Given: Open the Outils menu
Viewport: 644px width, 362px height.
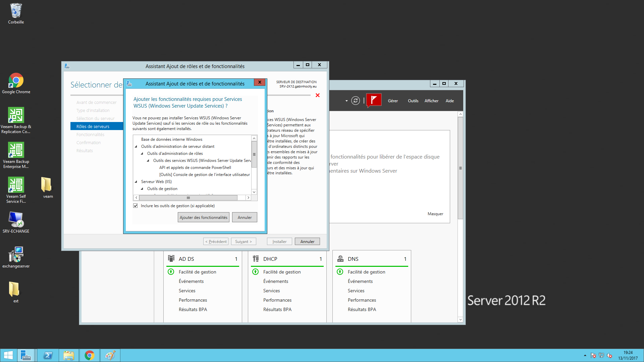Looking at the screenshot, I should pyautogui.click(x=413, y=101).
